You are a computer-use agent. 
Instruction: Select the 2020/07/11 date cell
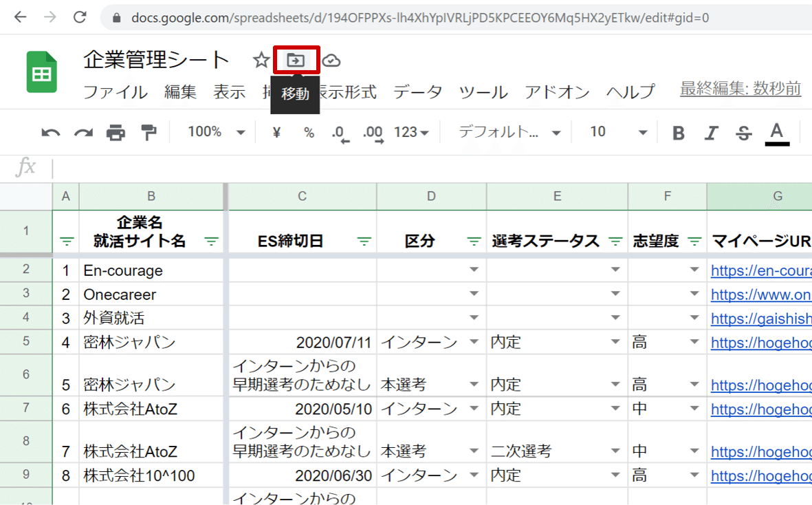[x=303, y=343]
